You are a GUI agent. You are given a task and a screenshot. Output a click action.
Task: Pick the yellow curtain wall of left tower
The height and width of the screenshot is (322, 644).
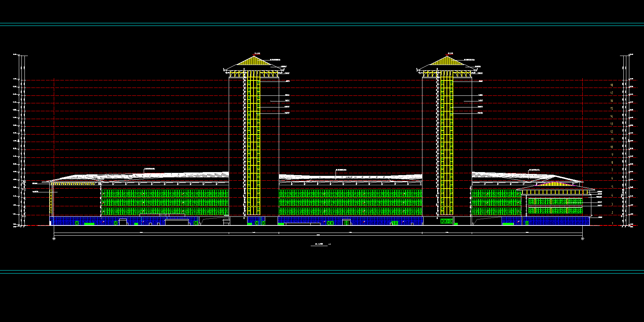[x=254, y=143]
